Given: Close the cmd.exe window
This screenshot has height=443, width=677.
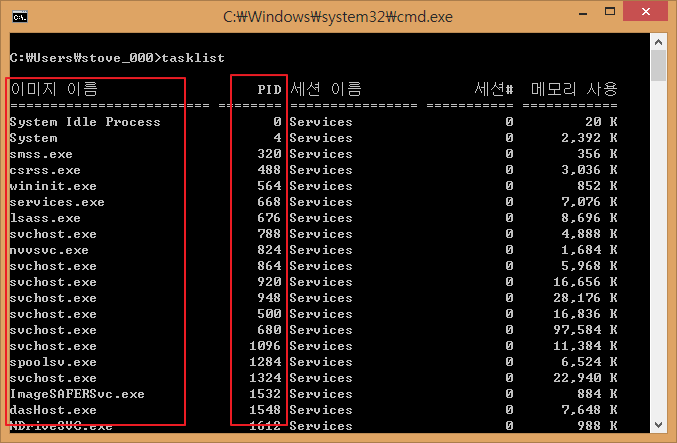Looking at the screenshot, I should (645, 11).
